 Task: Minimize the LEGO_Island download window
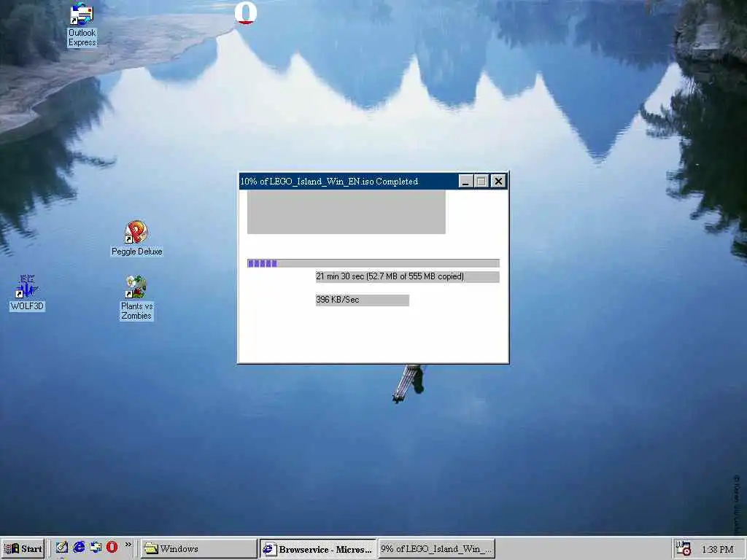point(465,182)
